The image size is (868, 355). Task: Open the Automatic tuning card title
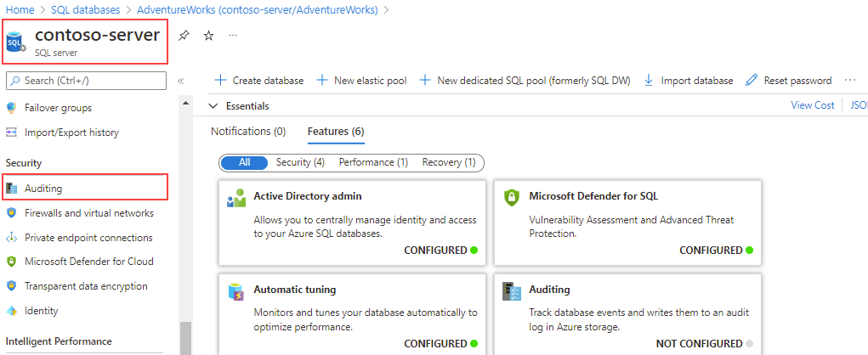tap(294, 290)
